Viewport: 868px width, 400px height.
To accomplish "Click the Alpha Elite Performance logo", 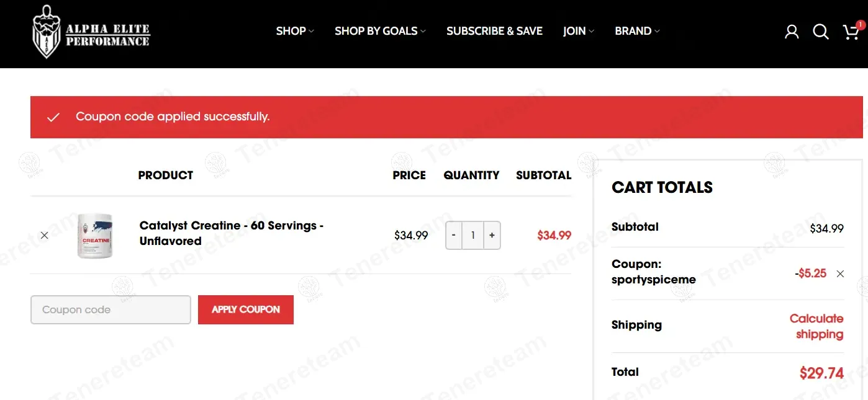I will tap(91, 32).
